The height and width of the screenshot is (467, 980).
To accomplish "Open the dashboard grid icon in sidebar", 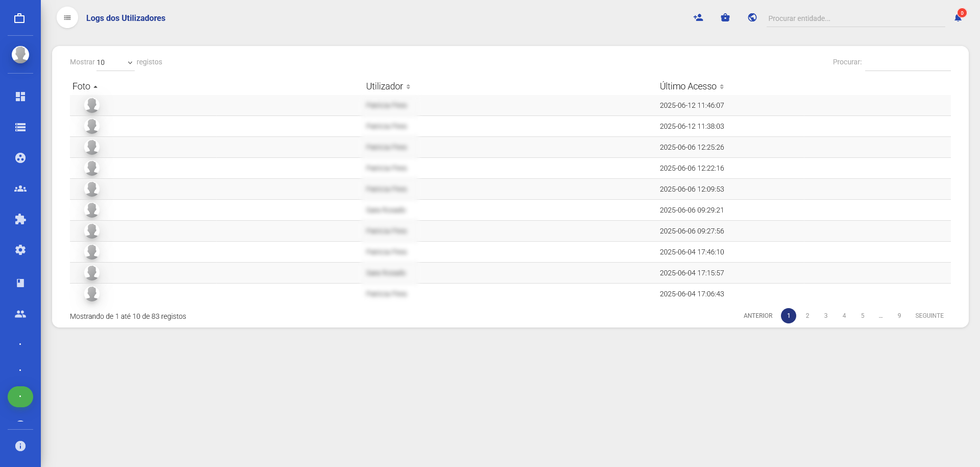I will click(x=20, y=97).
